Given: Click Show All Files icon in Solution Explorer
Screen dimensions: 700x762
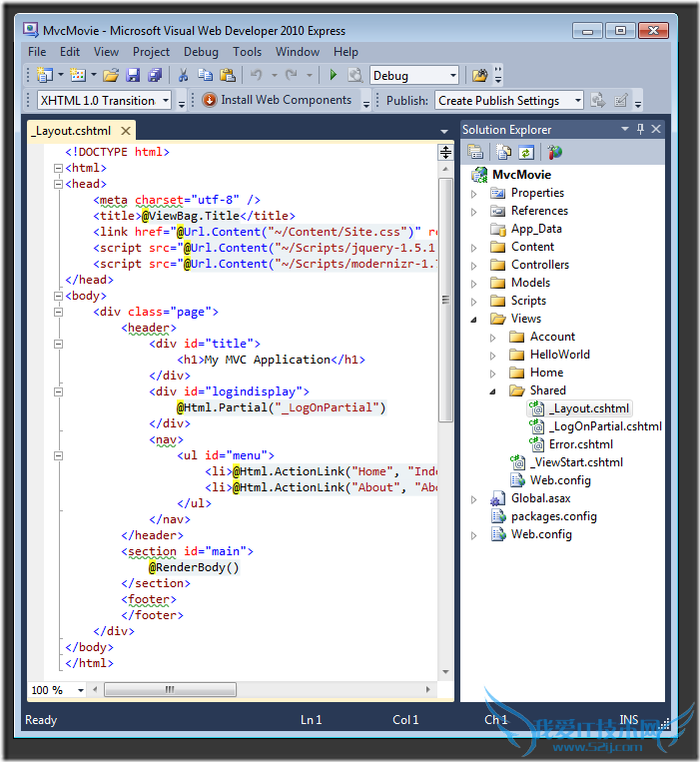Looking at the screenshot, I should tap(504, 152).
